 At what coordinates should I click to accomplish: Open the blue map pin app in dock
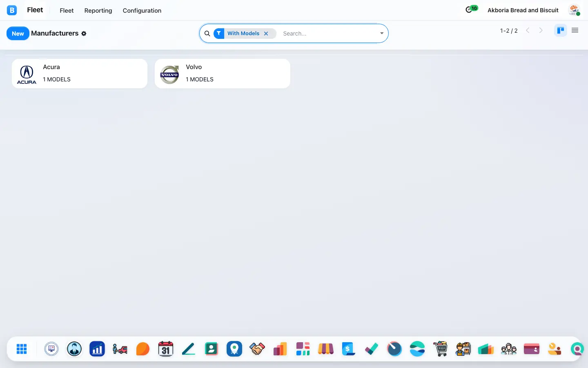pos(234,349)
